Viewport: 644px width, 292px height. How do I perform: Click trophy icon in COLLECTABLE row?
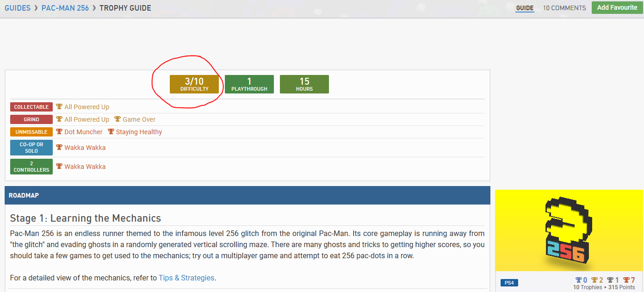pyautogui.click(x=59, y=106)
